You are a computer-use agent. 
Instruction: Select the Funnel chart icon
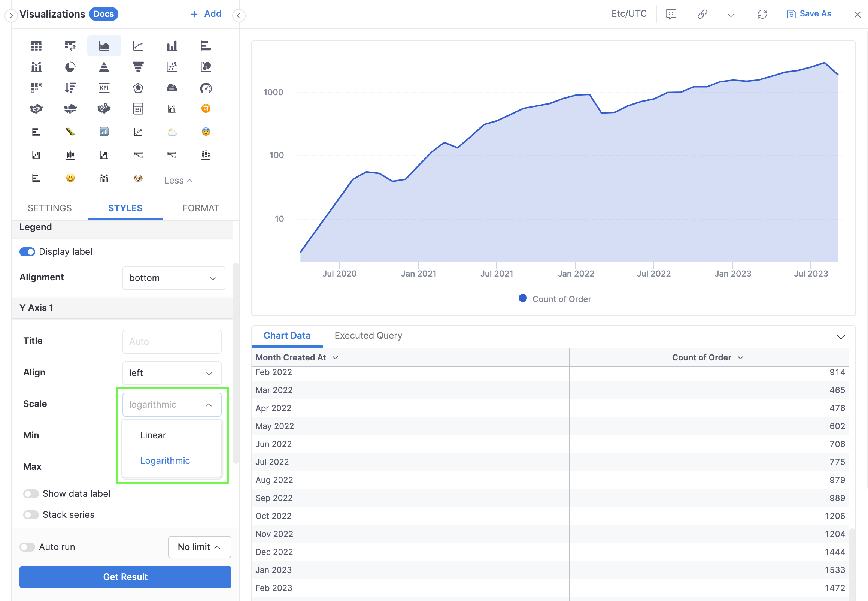[138, 67]
